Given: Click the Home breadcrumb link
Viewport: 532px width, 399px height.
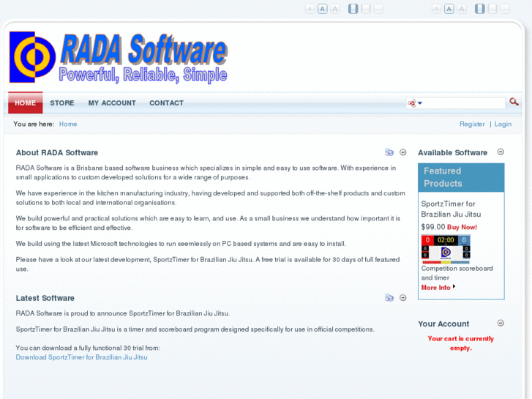Looking at the screenshot, I should [68, 124].
